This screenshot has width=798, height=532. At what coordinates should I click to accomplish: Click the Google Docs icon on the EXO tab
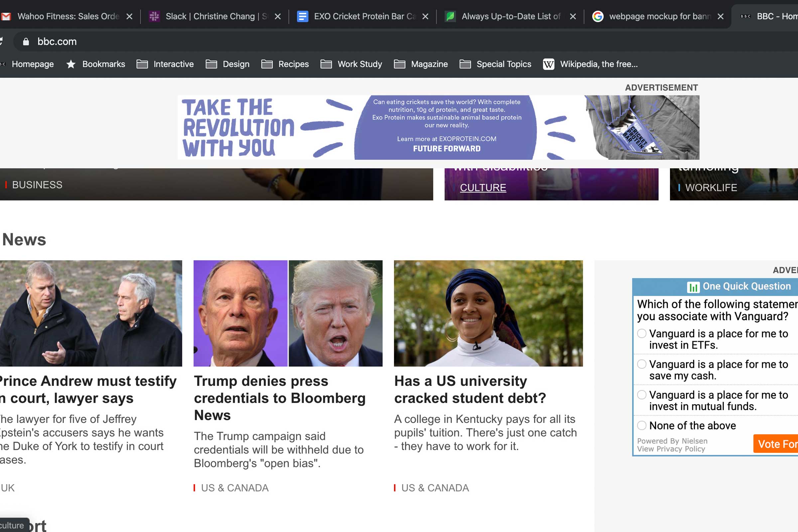click(302, 16)
